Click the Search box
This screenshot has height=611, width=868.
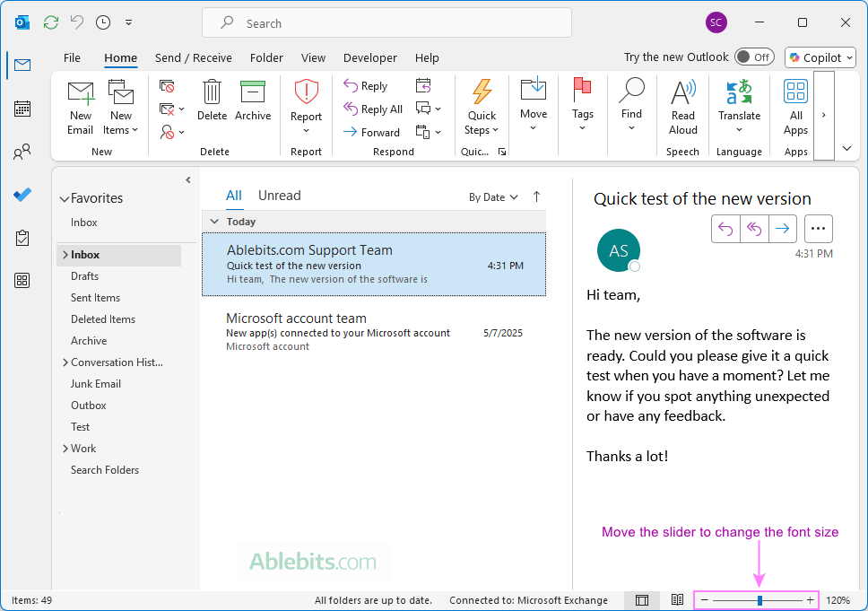387,22
